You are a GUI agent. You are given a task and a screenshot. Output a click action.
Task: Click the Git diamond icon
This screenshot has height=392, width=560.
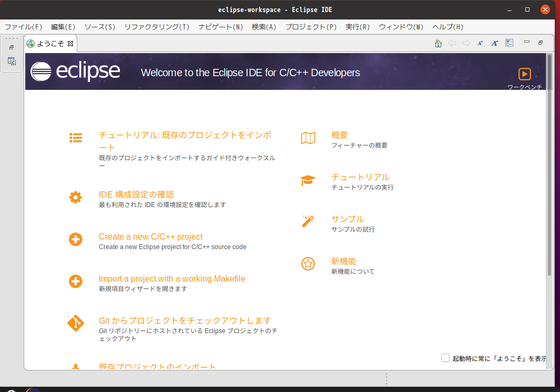coord(76,323)
